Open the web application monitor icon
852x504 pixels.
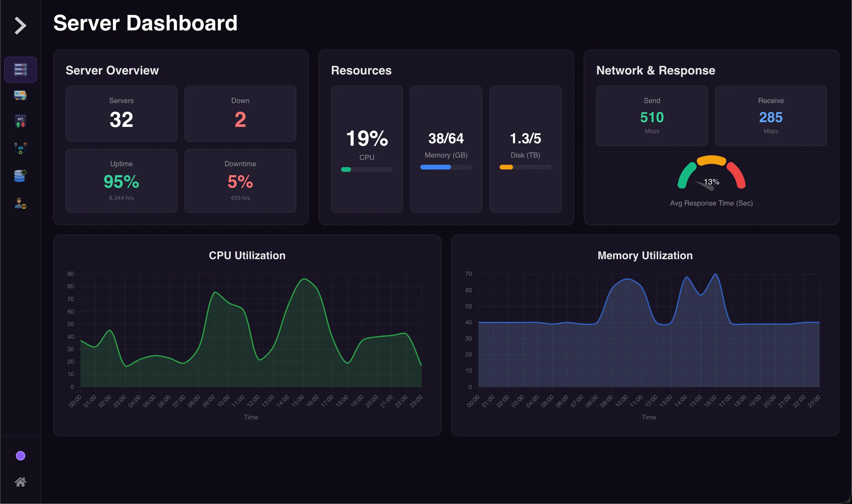point(20,95)
